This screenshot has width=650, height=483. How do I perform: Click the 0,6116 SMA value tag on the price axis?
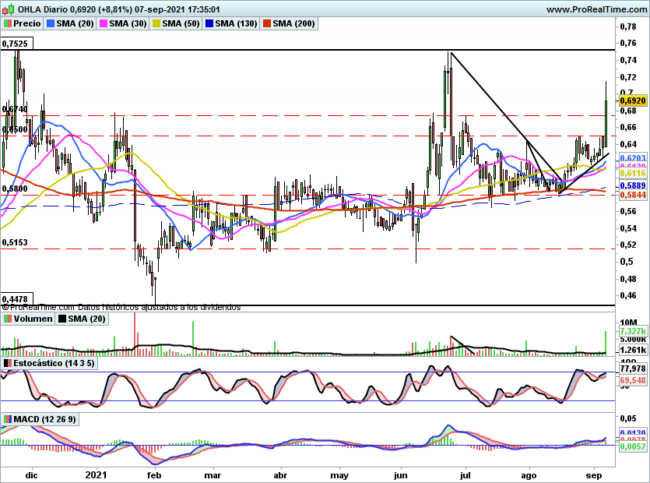pos(633,173)
